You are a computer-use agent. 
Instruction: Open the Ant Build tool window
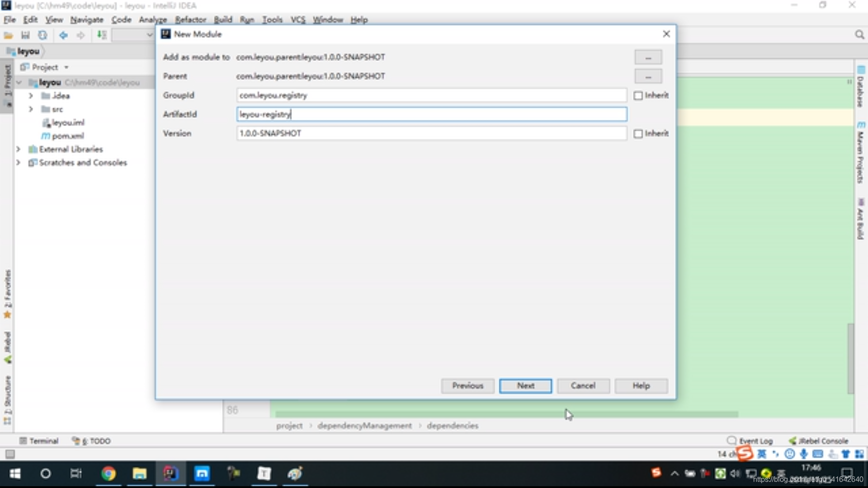(861, 219)
